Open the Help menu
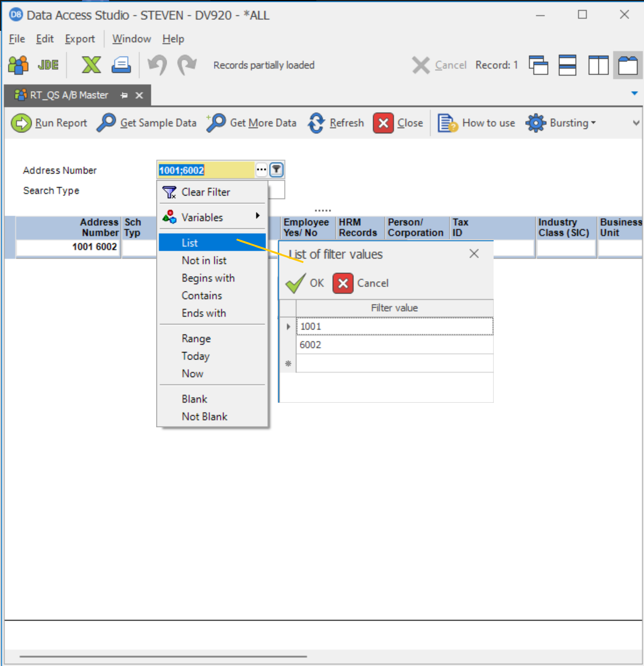The width and height of the screenshot is (644, 666). tap(173, 39)
